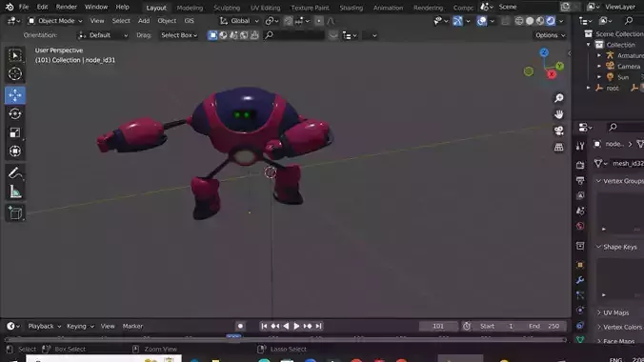Toggle viewport gizmos display
The image size is (644, 362).
(x=457, y=21)
